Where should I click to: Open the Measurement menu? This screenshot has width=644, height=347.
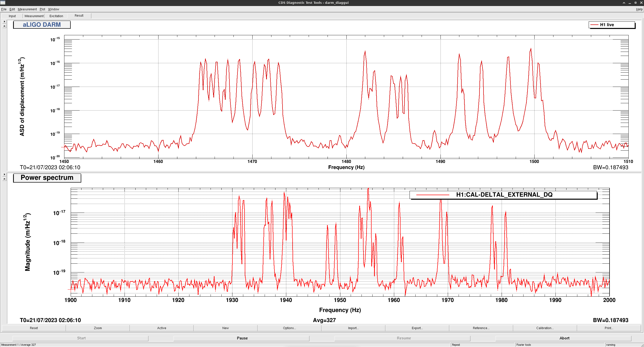tap(27, 9)
